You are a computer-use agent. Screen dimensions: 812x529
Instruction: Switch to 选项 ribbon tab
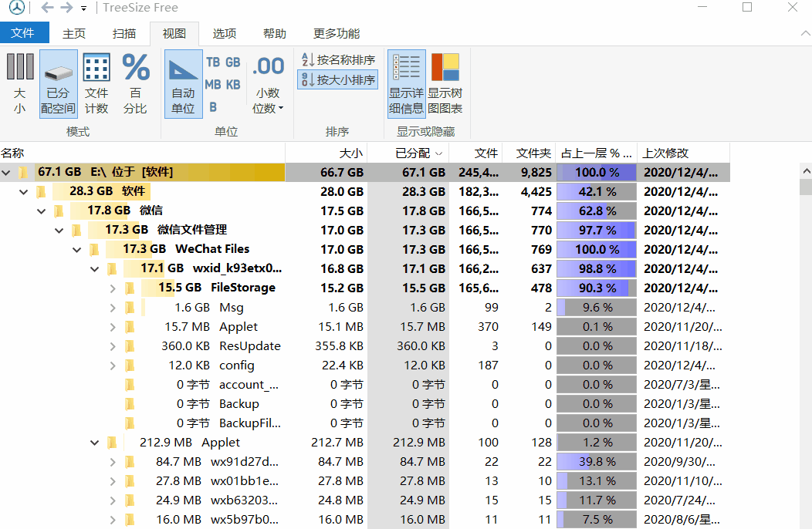[225, 34]
